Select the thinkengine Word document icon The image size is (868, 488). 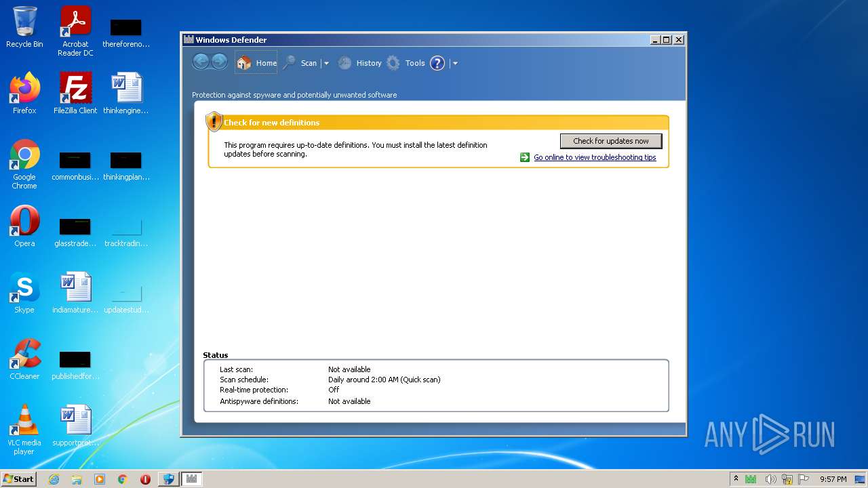tap(126, 94)
